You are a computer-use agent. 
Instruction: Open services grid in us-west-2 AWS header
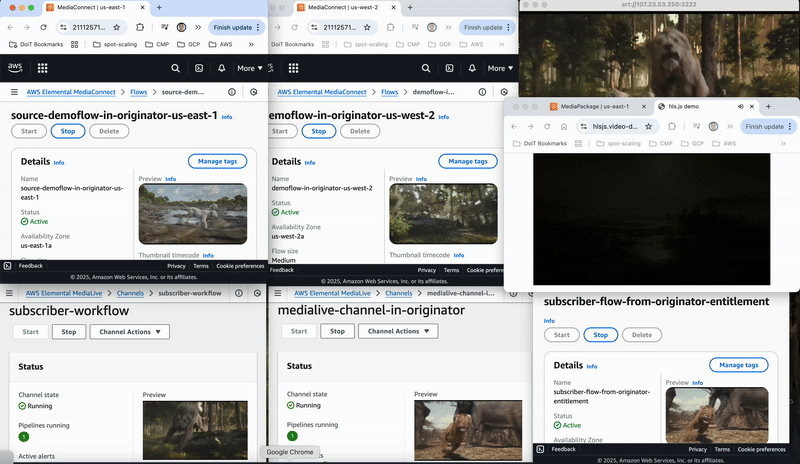293,68
